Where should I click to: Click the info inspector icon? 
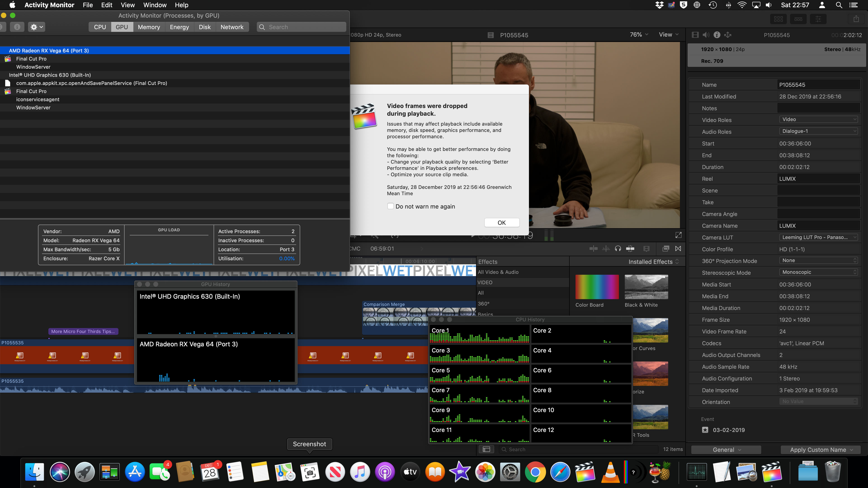point(717,35)
